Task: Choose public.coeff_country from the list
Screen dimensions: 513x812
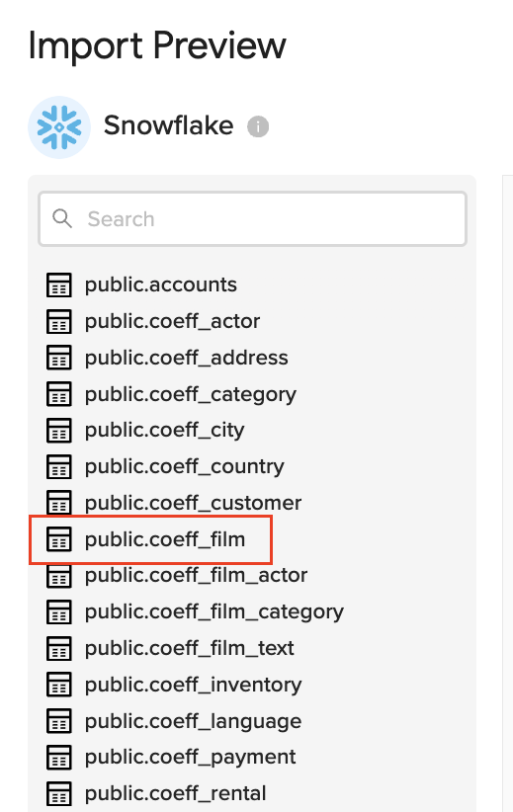Action: point(185,467)
